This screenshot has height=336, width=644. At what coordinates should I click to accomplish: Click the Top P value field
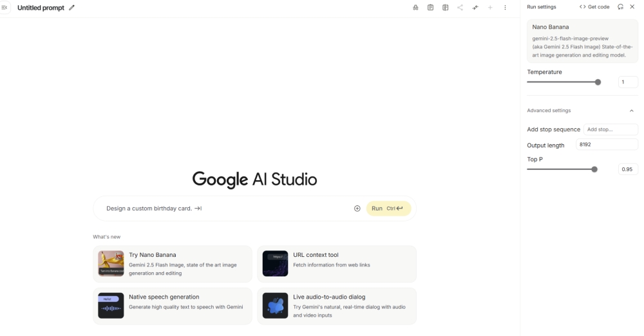[627, 169]
